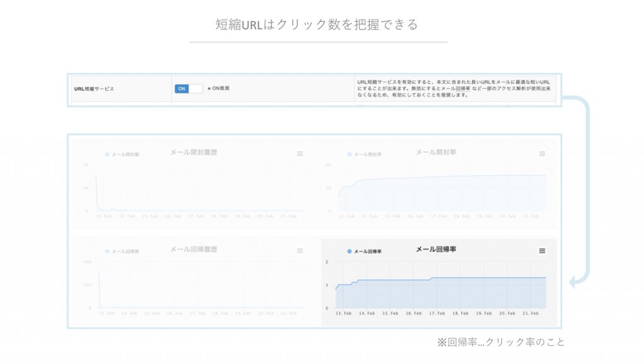
Task: Click the ON推奨 label beside the switch
Action: coord(220,89)
